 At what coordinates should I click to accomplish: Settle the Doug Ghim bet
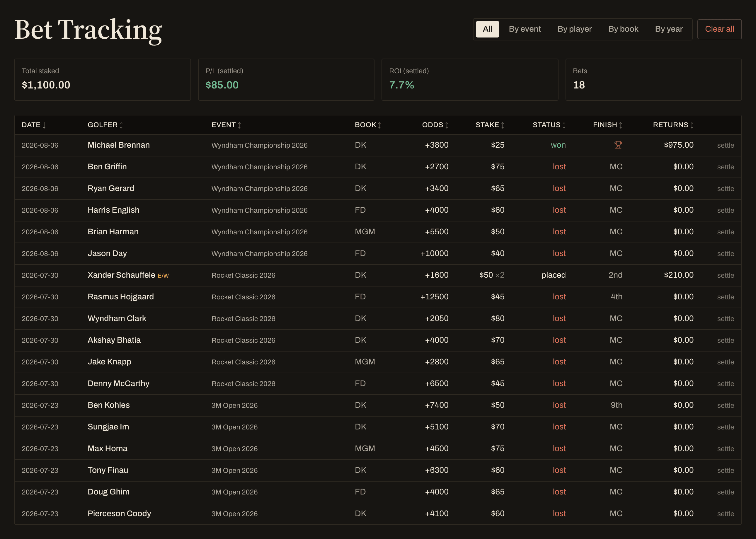(726, 492)
